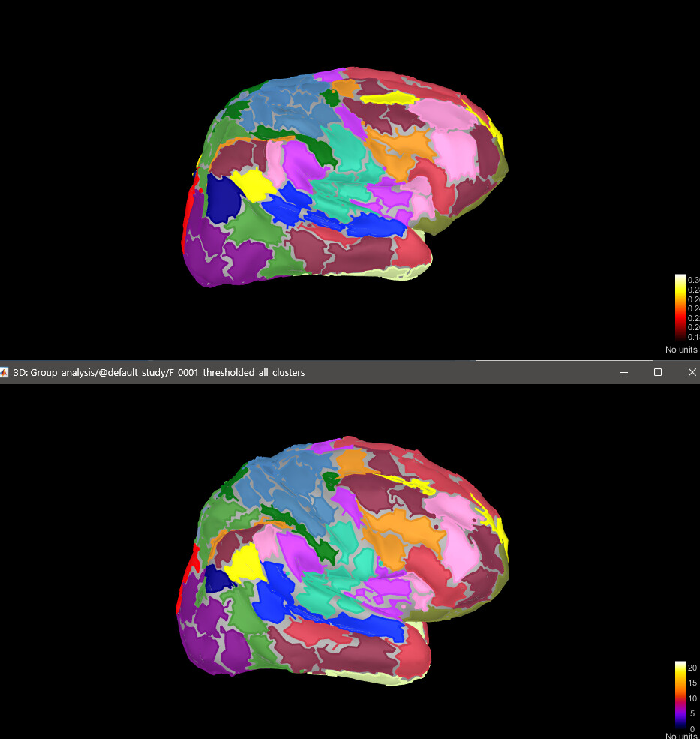
Task: Maximize the F_0001_thresholded_all_clusters figure window
Action: pyautogui.click(x=658, y=372)
